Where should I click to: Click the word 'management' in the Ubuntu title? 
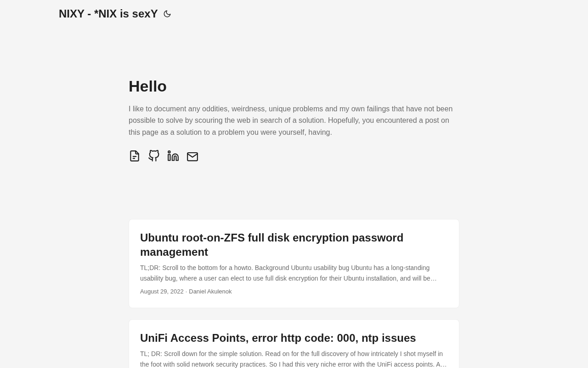[174, 252]
